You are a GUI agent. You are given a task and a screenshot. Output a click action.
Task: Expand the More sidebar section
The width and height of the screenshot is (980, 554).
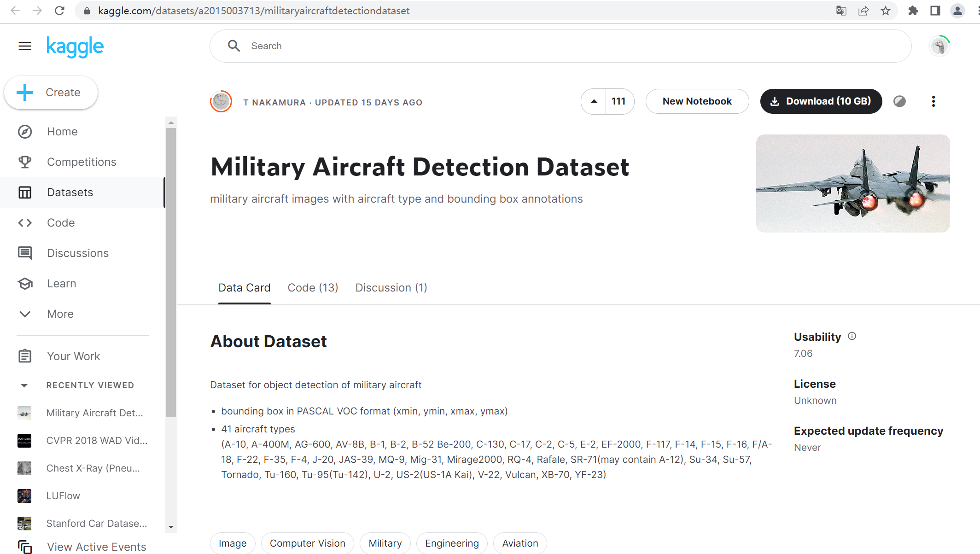[24, 314]
